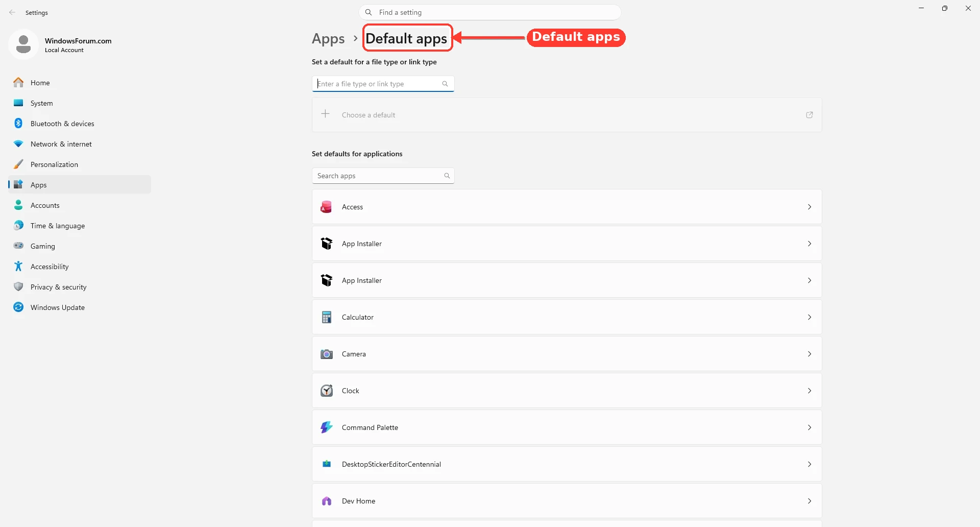The image size is (980, 527).
Task: Click the second App Installer box icon
Action: [327, 280]
